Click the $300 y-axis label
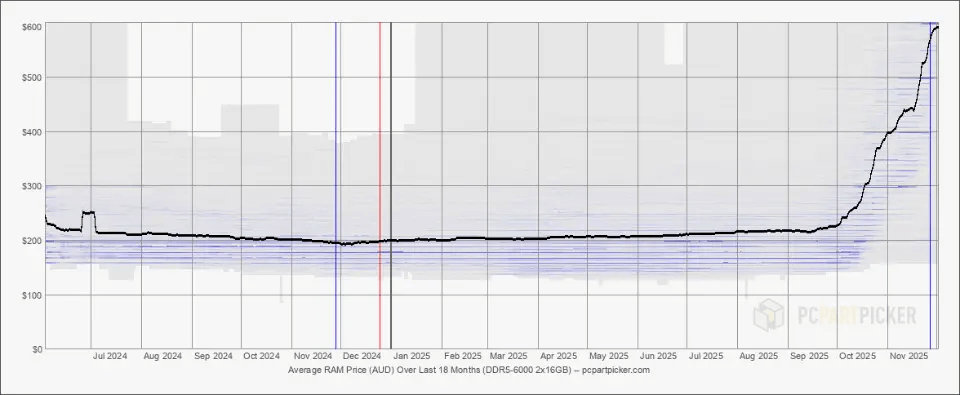960x395 pixels. (x=33, y=186)
